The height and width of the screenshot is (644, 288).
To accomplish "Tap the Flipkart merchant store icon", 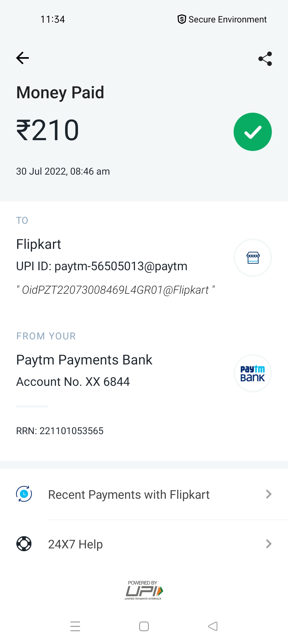I will (x=253, y=258).
